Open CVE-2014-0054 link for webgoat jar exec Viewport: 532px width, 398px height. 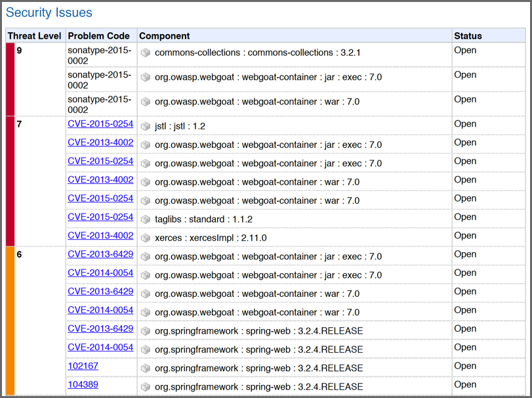[100, 273]
